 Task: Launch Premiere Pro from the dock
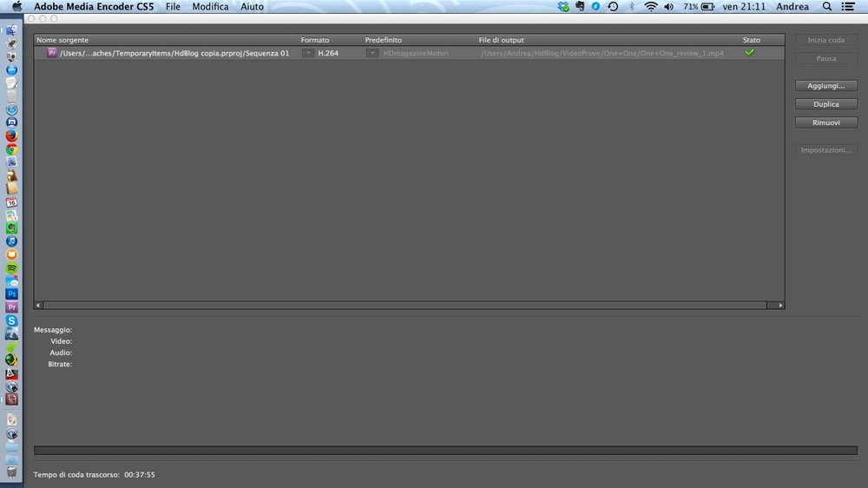click(x=12, y=307)
